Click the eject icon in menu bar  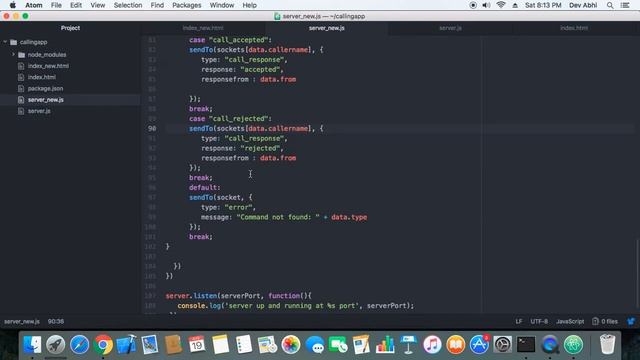(515, 5)
